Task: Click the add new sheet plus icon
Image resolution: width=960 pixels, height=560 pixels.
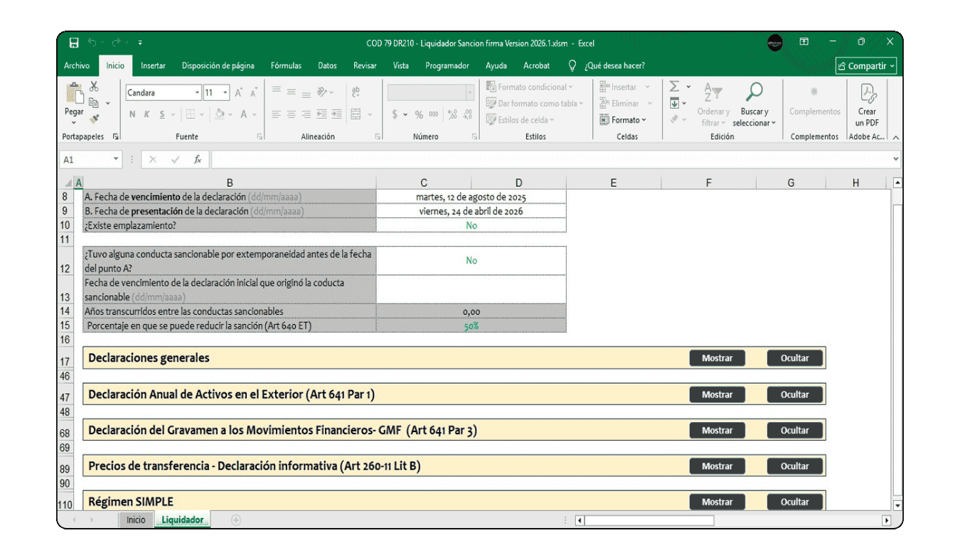Action: 236,520
